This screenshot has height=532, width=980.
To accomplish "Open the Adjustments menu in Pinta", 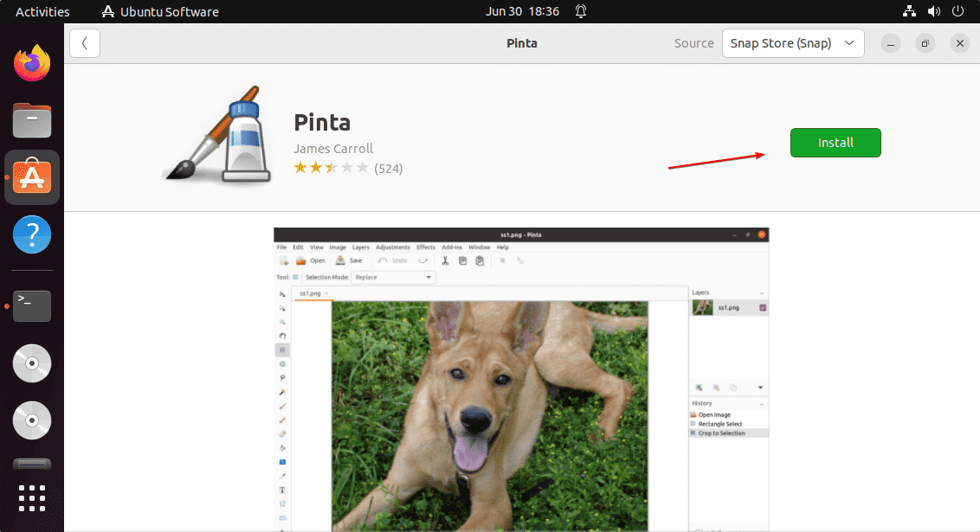I will pyautogui.click(x=393, y=247).
